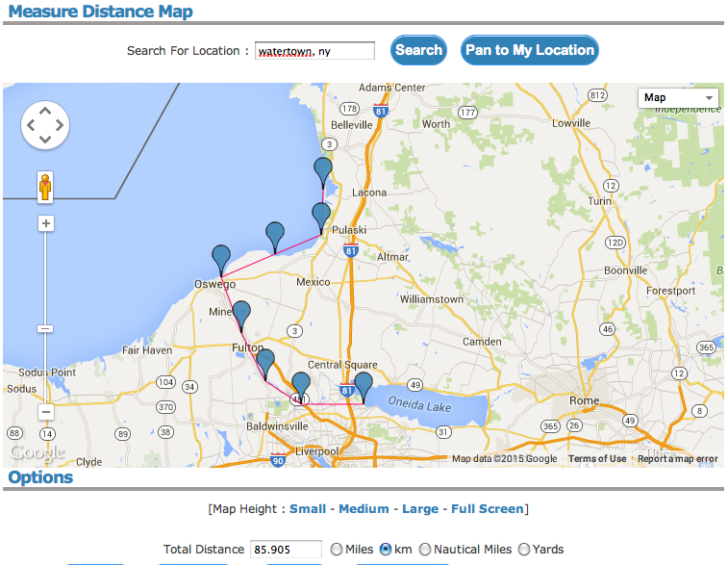Image resolution: width=728 pixels, height=565 pixels.
Task: Select the marker just above Pulaski
Action: (321, 217)
